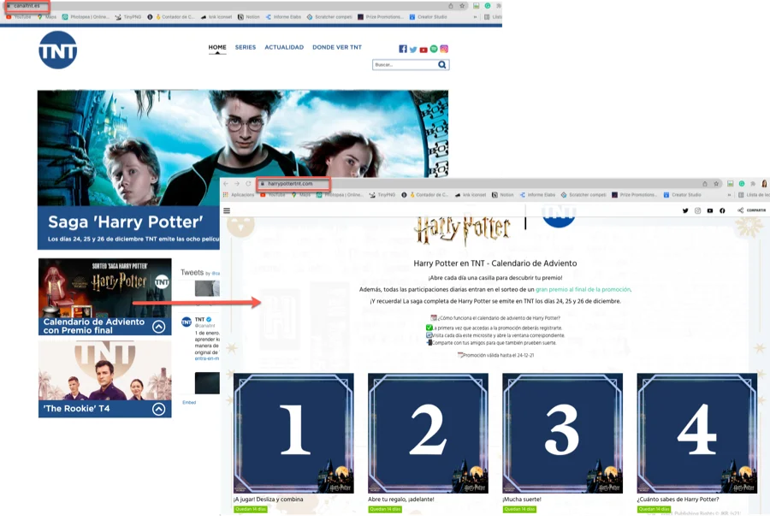Open Instagram icon on Harry Potter promo header
Image resolution: width=770 pixels, height=532 pixels.
pyautogui.click(x=697, y=210)
